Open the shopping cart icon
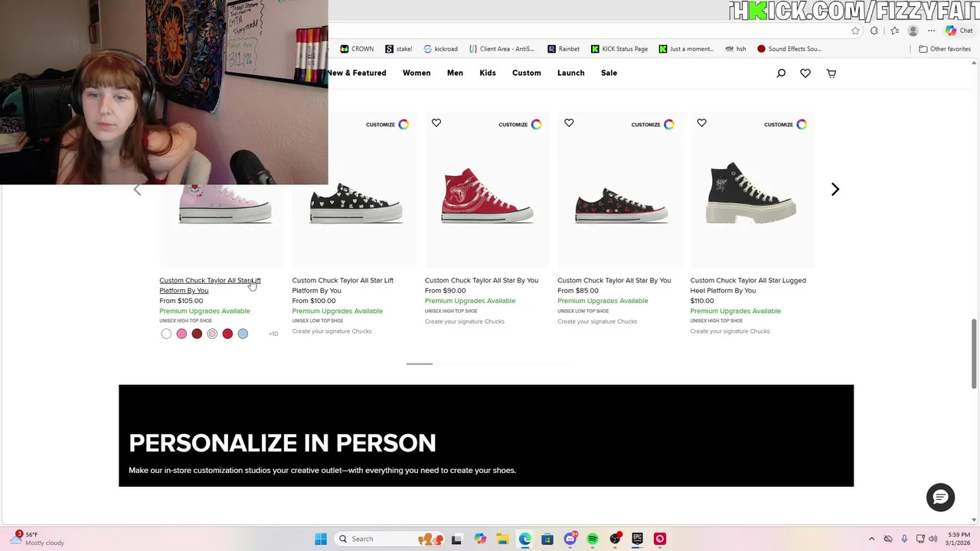The image size is (980, 551). point(831,73)
